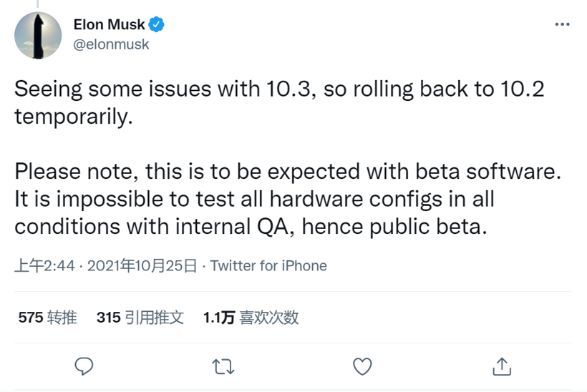
Task: Click the Elon Musk display name
Action: pyautogui.click(x=109, y=25)
